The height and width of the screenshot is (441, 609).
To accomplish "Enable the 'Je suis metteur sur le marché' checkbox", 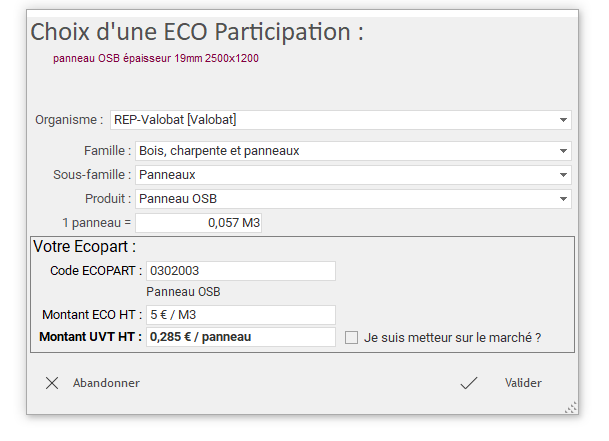I will (351, 338).
